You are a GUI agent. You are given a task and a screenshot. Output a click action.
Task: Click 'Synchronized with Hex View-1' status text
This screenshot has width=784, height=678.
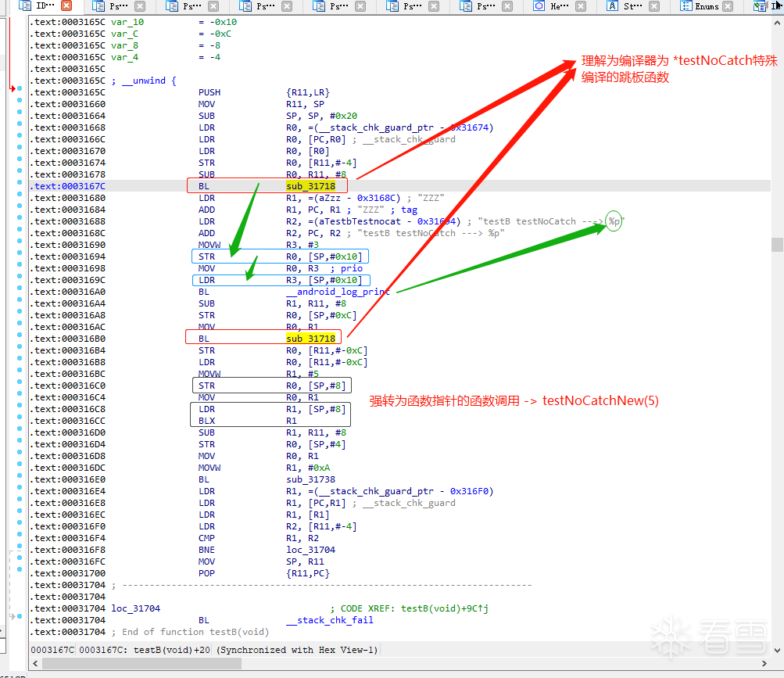point(297,650)
